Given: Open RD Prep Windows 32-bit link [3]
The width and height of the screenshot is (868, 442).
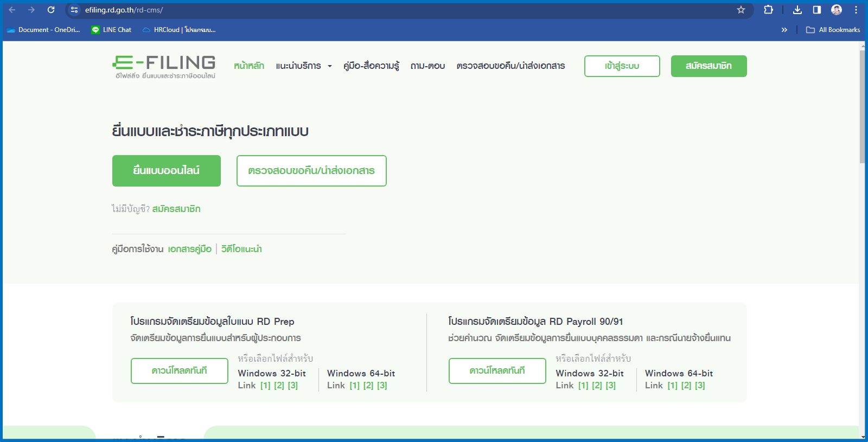Looking at the screenshot, I should (293, 386).
